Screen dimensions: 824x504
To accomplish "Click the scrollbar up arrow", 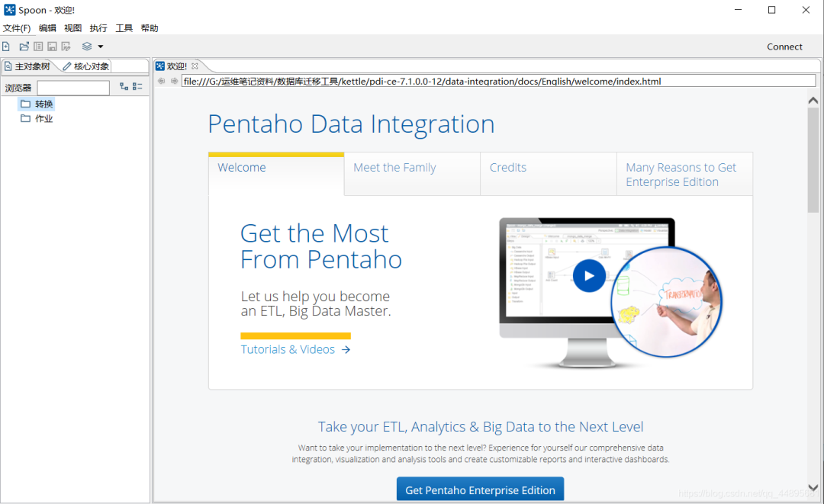I will [813, 101].
